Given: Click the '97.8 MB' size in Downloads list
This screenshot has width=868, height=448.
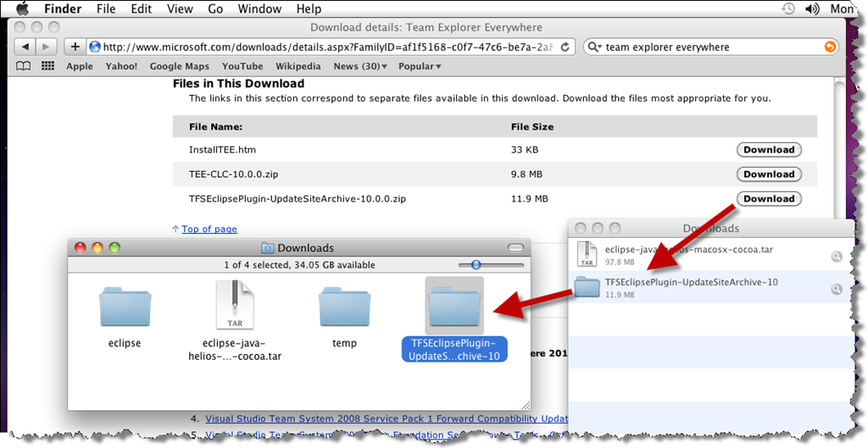Looking at the screenshot, I should 620,262.
